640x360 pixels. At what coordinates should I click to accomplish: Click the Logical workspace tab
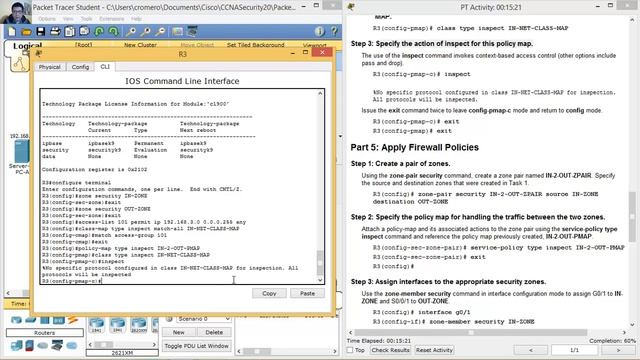tap(27, 46)
